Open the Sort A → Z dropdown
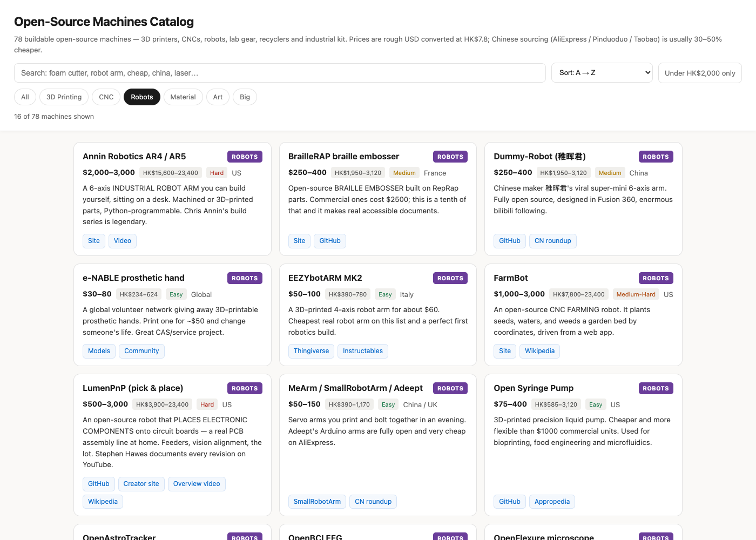 point(602,73)
